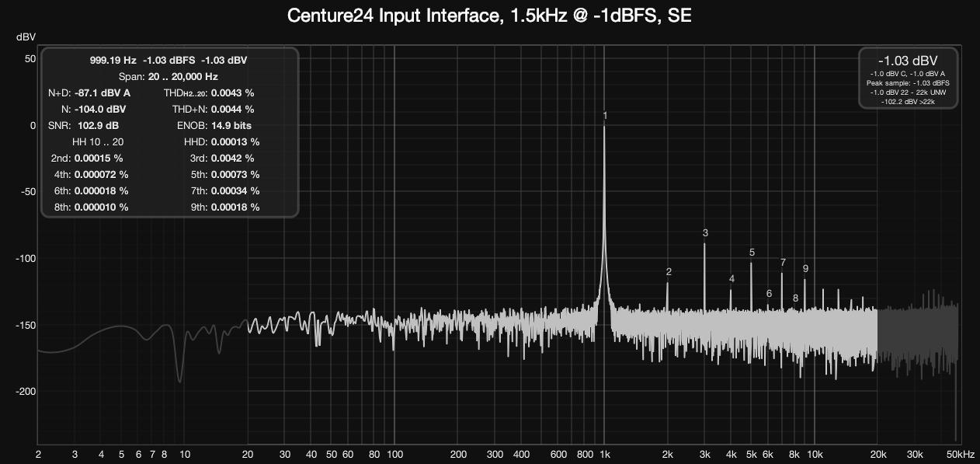
Task: Click the large -1.03 dBV level readout
Action: [x=908, y=61]
